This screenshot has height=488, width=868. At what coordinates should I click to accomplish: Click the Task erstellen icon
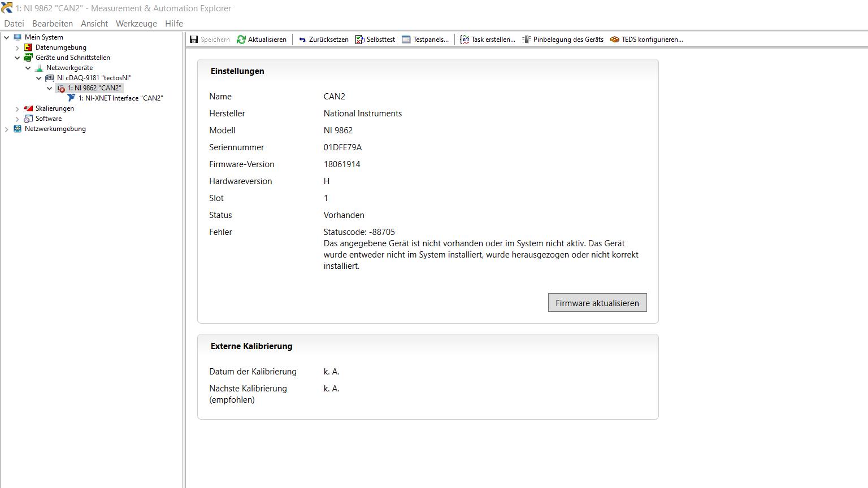(465, 40)
